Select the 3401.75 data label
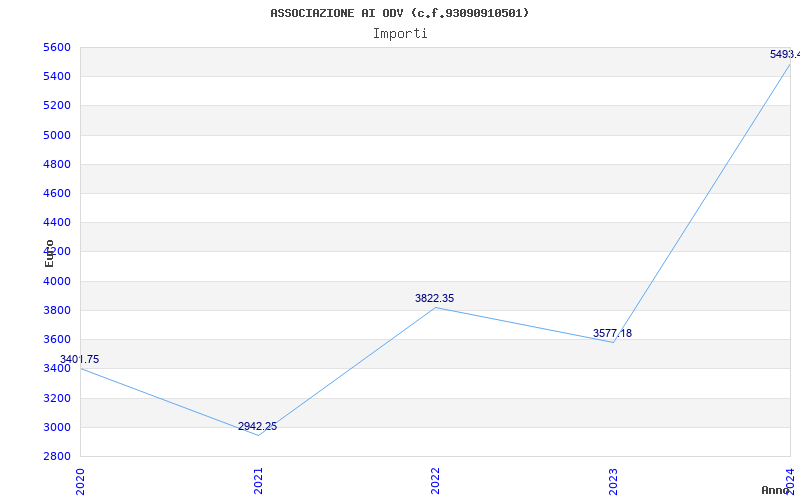Screen dimensions: 800x500 79,359
